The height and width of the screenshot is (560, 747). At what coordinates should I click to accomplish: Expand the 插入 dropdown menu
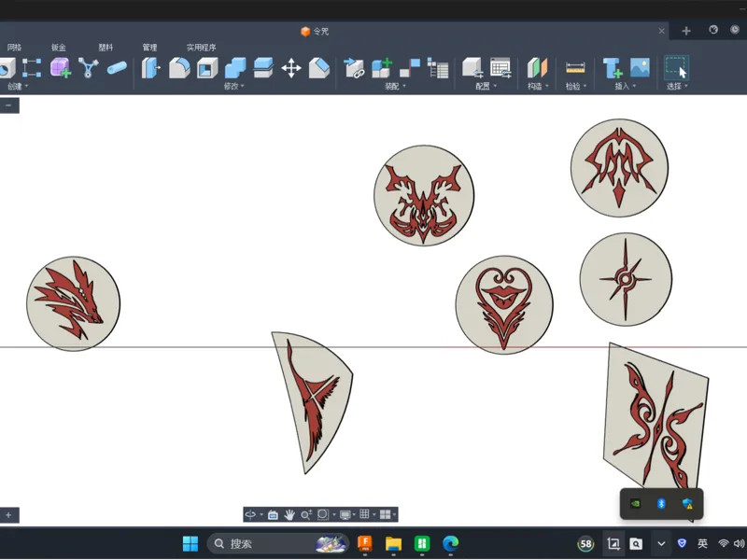coord(625,86)
